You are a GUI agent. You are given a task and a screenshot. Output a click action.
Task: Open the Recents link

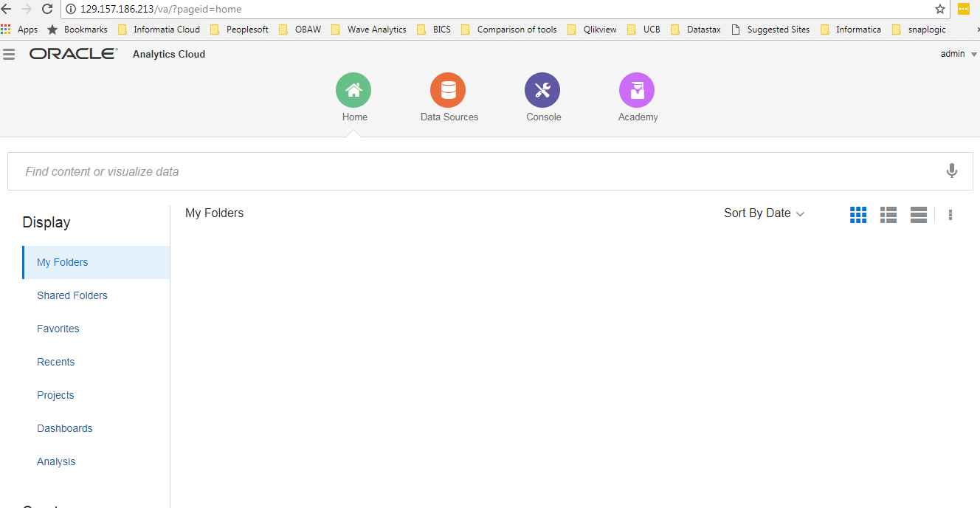tap(56, 362)
